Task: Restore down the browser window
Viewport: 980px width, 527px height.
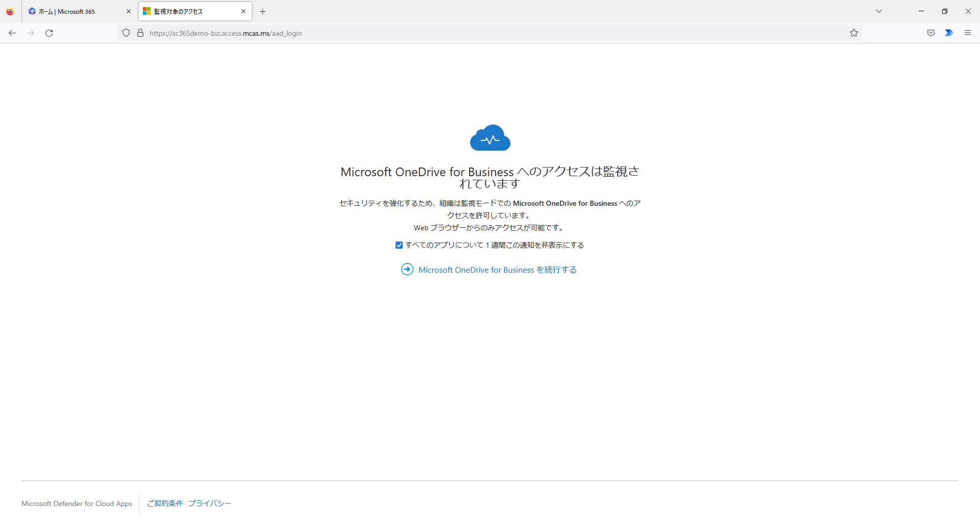Action: [x=945, y=11]
